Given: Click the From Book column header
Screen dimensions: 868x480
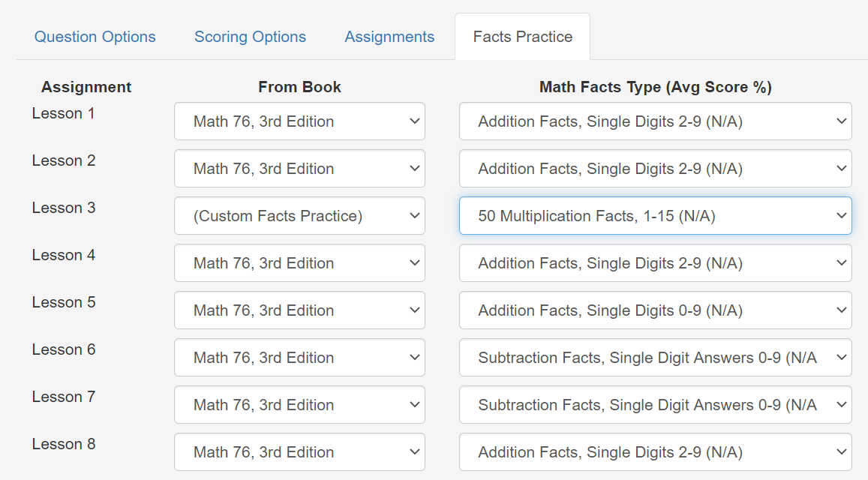Looking at the screenshot, I should [x=299, y=87].
